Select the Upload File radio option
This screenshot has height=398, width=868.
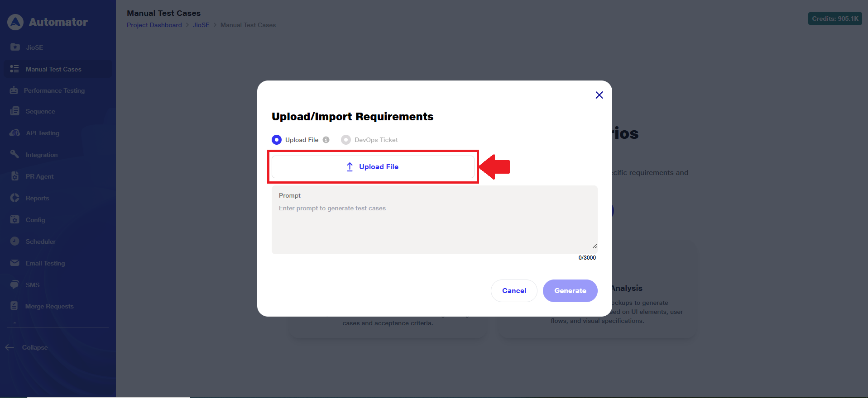277,140
